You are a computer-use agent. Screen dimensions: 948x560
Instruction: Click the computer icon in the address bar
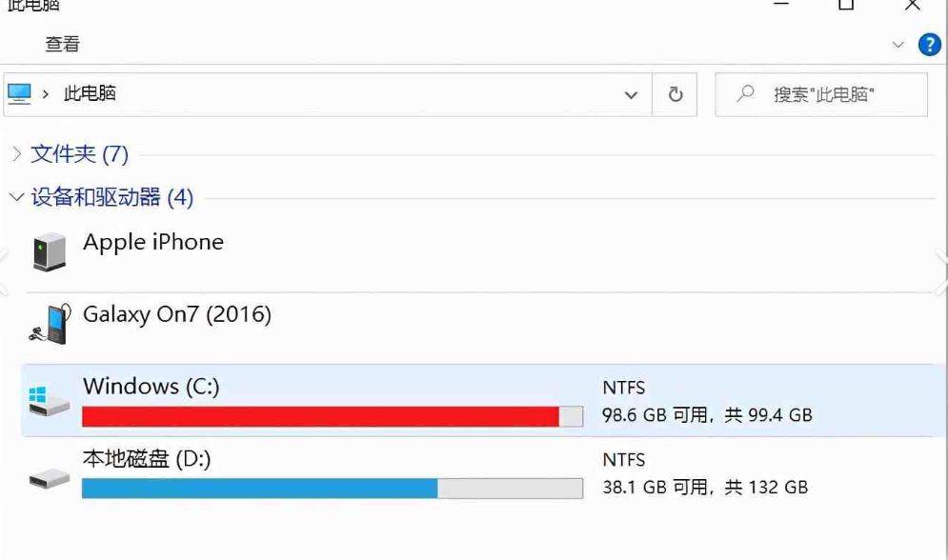coord(19,93)
